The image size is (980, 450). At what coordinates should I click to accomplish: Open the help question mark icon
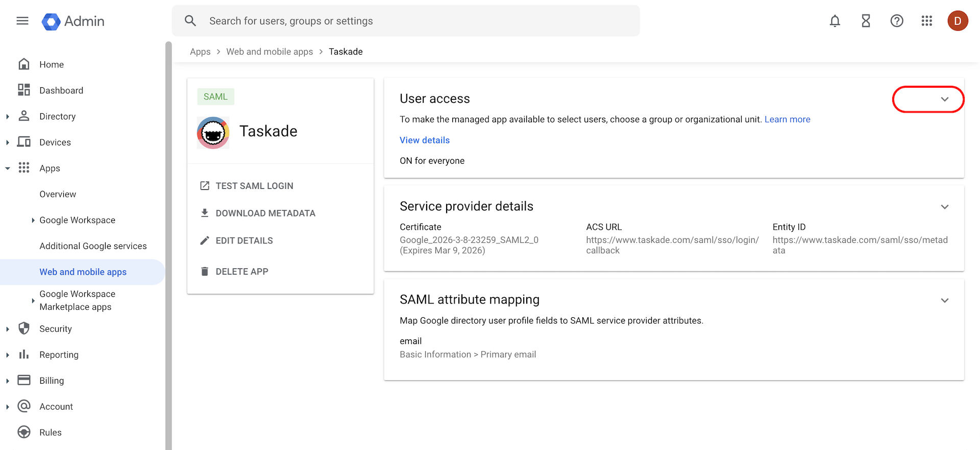click(897, 21)
